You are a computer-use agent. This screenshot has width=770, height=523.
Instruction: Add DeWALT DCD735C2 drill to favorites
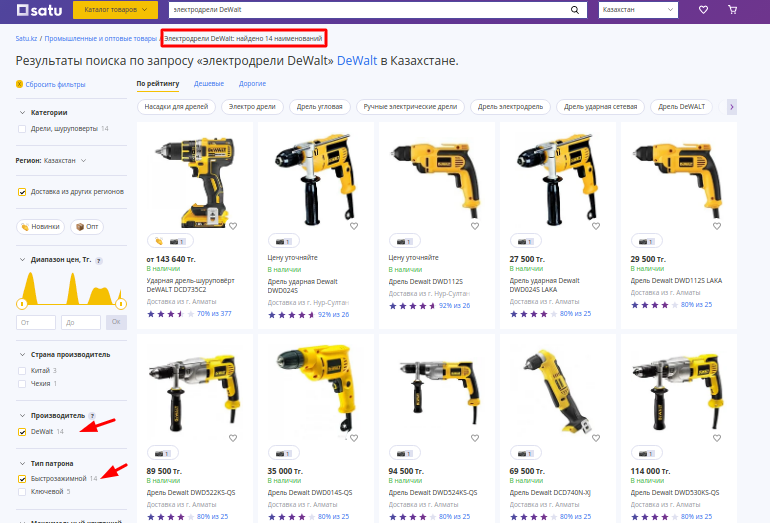[233, 226]
